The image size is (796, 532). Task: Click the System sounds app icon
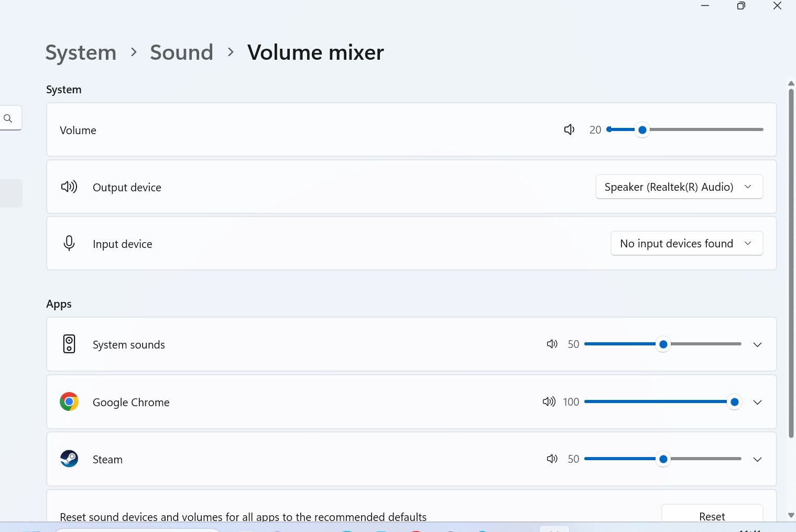pos(69,344)
